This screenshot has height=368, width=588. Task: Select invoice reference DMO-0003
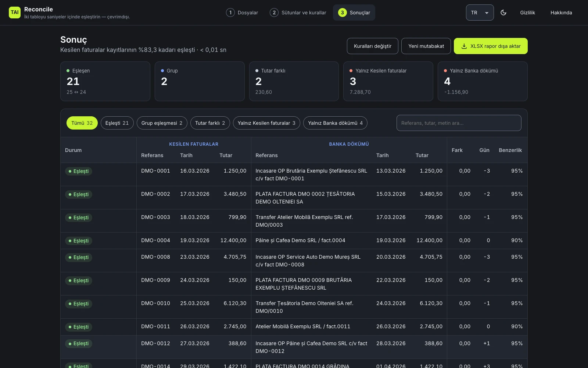point(155,217)
